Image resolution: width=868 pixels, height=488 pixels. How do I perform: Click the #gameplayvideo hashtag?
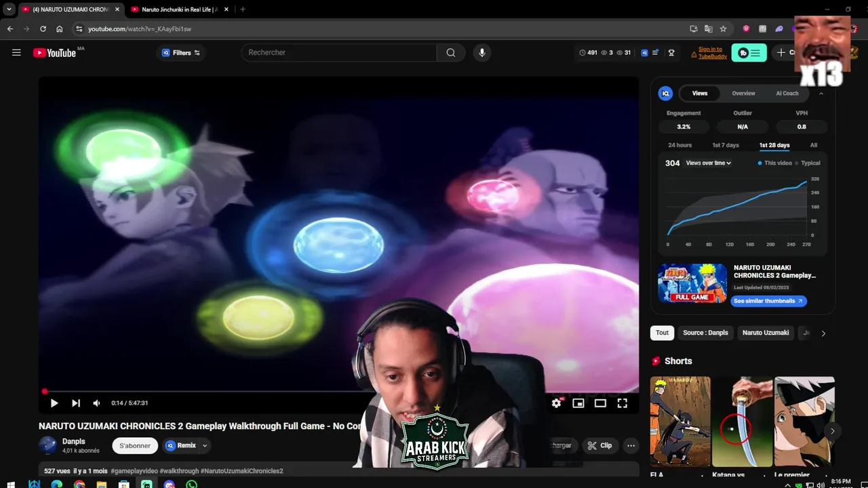click(134, 470)
